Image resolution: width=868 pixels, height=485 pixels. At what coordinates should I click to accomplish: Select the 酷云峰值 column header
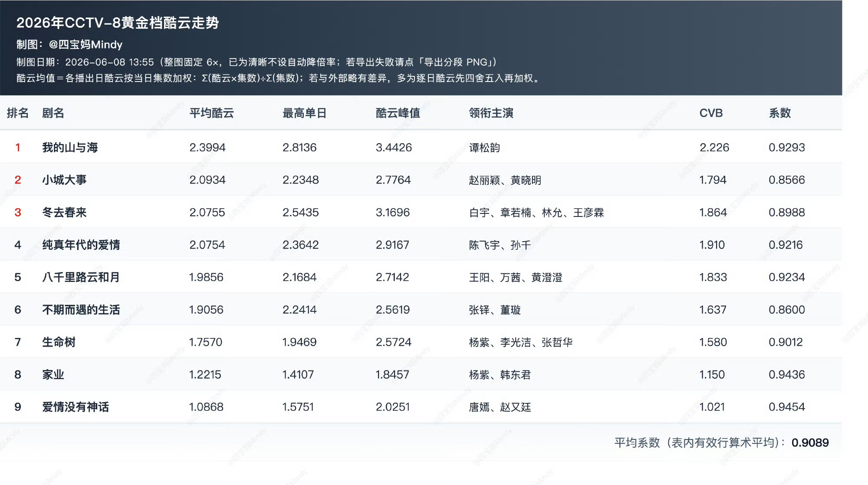398,113
